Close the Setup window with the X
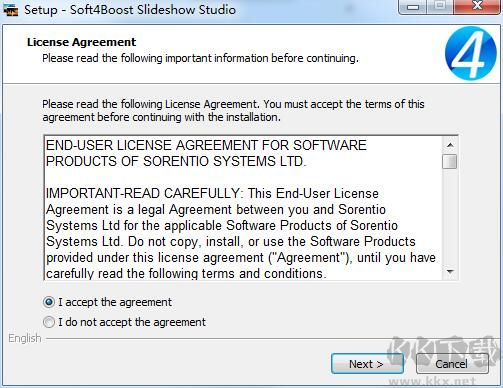Viewport: 503px width, 388px height. [477, 7]
